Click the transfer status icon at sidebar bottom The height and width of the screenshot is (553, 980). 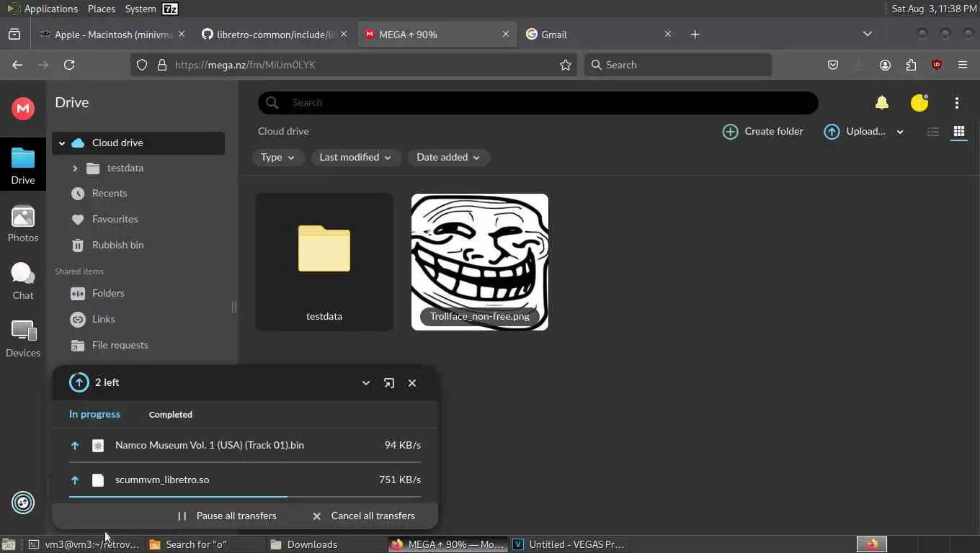coord(23,503)
